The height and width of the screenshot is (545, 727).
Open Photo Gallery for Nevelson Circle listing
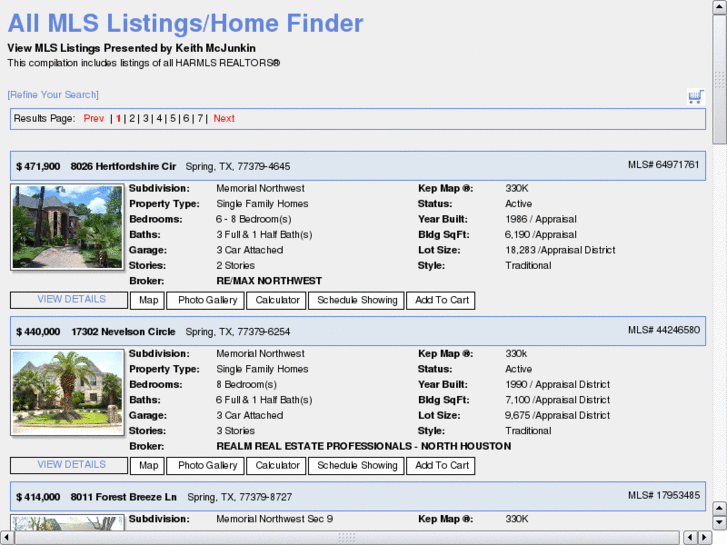click(205, 465)
